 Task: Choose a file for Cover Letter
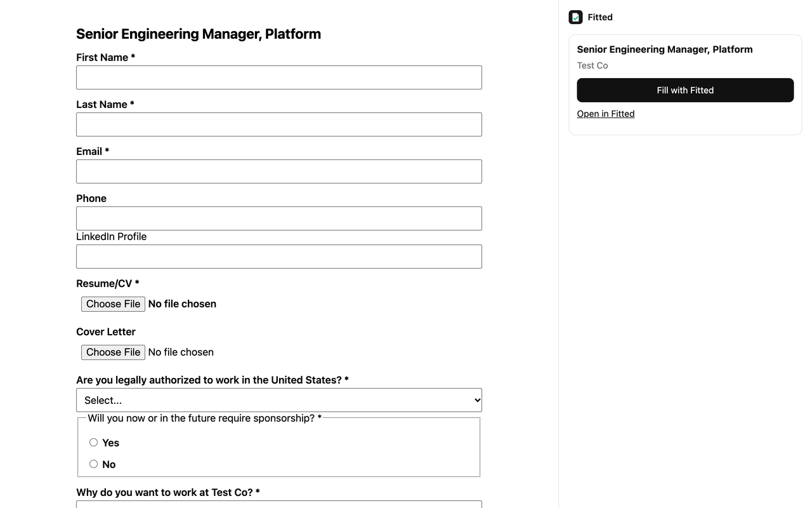pos(113,352)
